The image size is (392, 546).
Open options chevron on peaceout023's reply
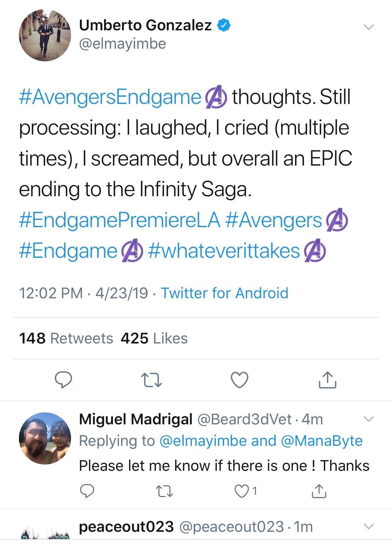click(x=368, y=526)
